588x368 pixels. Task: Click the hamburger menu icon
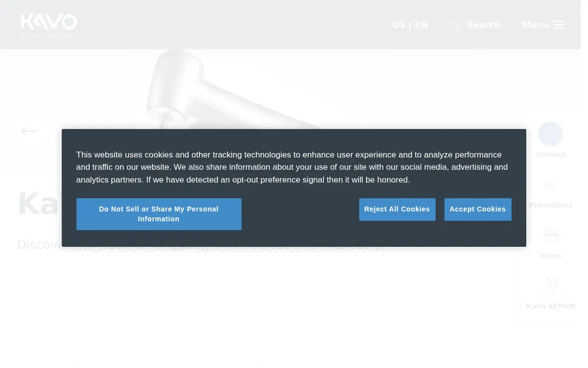point(559,25)
